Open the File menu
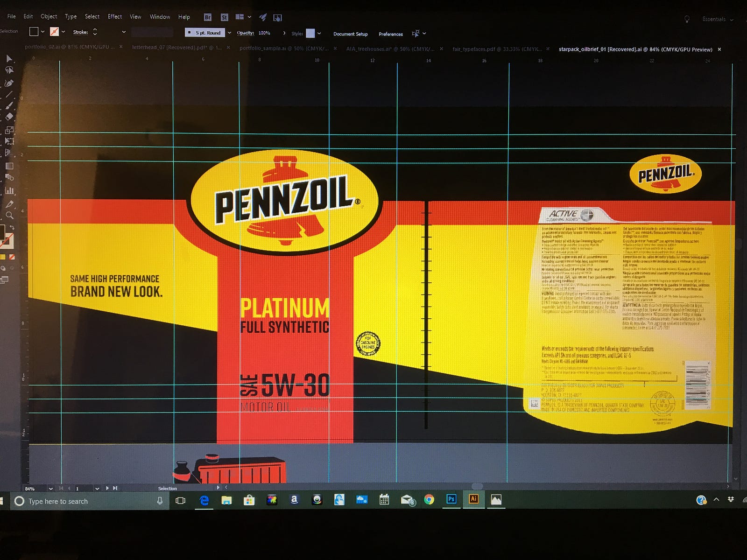Image resolution: width=747 pixels, height=560 pixels. point(11,16)
